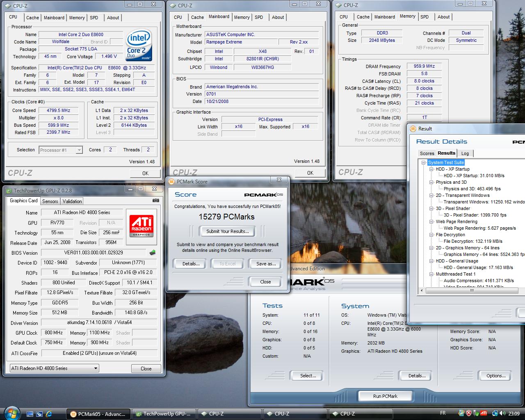
Task: Click the 15279 PCMarks score text
Action: [226, 217]
